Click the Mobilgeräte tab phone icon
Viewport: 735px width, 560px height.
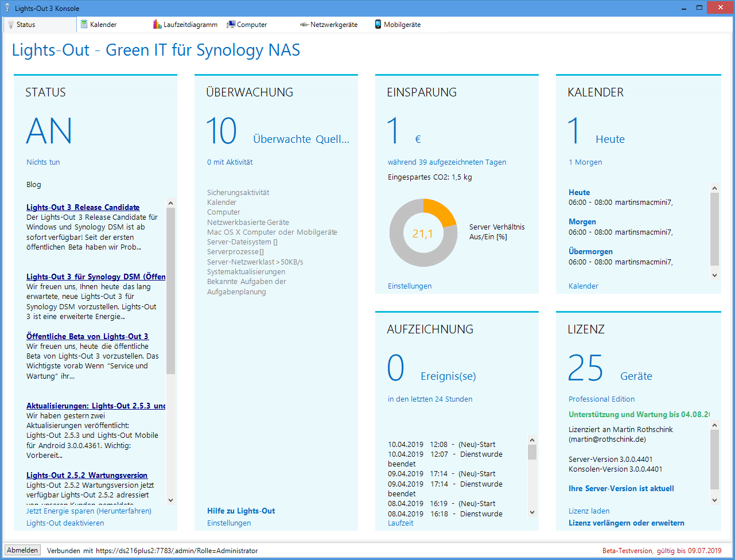click(378, 25)
